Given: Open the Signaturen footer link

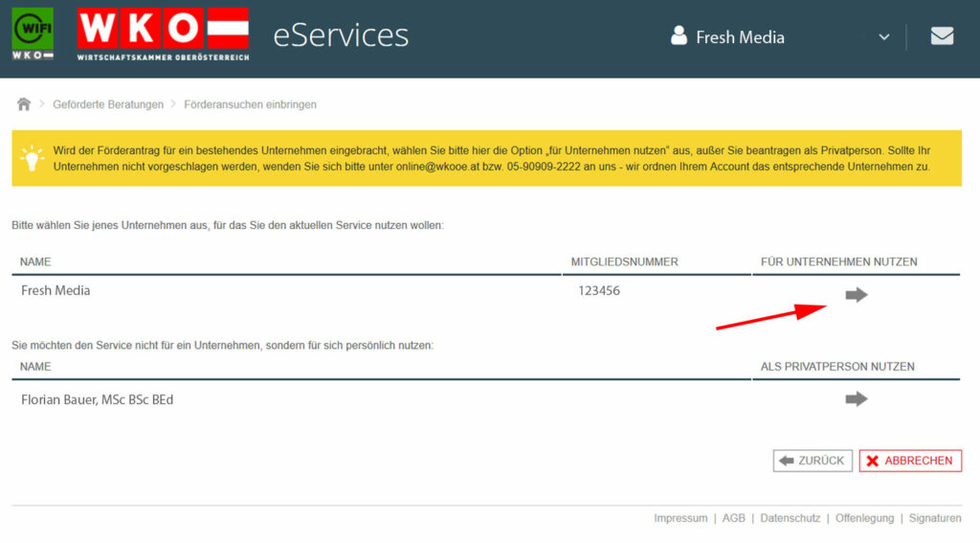Looking at the screenshot, I should tap(935, 518).
